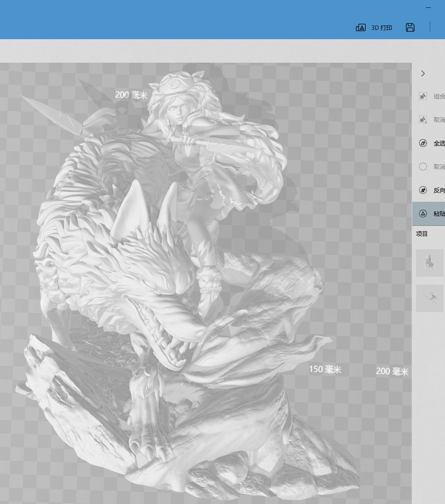Click the floppy-disk save icon
This screenshot has width=445, height=504.
(x=410, y=27)
